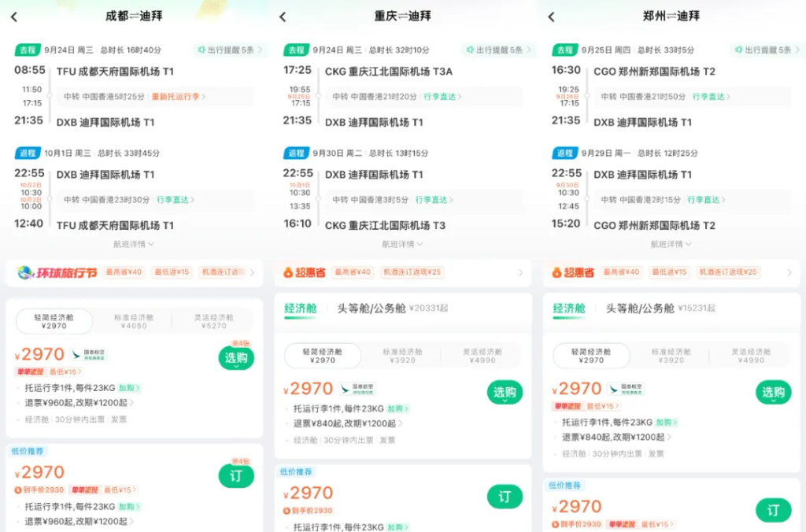Click 去程 tag on the 成都 screen
The height and width of the screenshot is (532, 806).
[28, 50]
